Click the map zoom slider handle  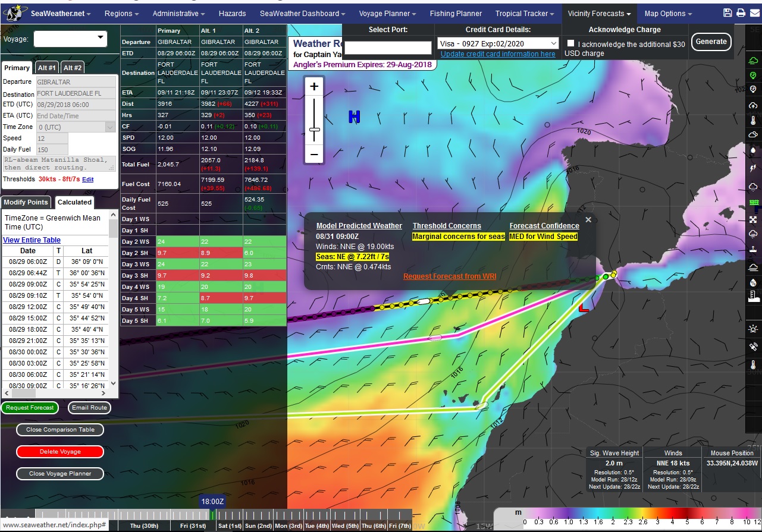(x=315, y=130)
